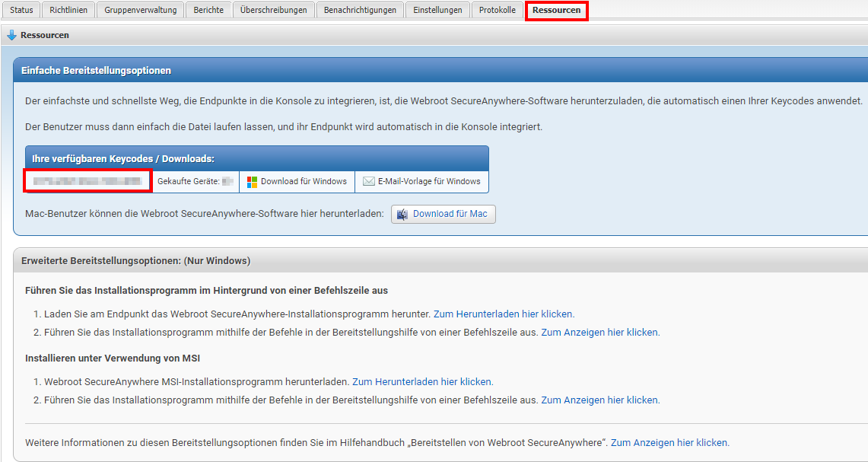Go to the Berichte tab
Viewport: 868px width, 462px height.
(x=208, y=10)
